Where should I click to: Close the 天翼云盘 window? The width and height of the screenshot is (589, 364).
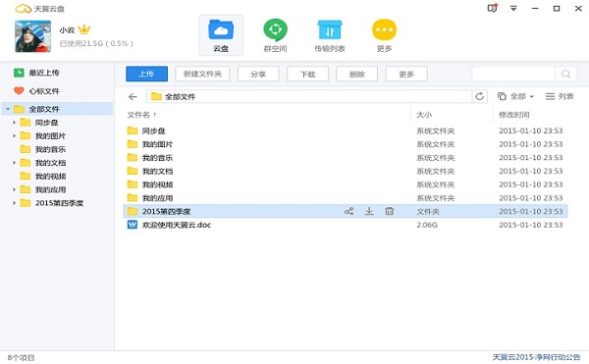pos(578,8)
